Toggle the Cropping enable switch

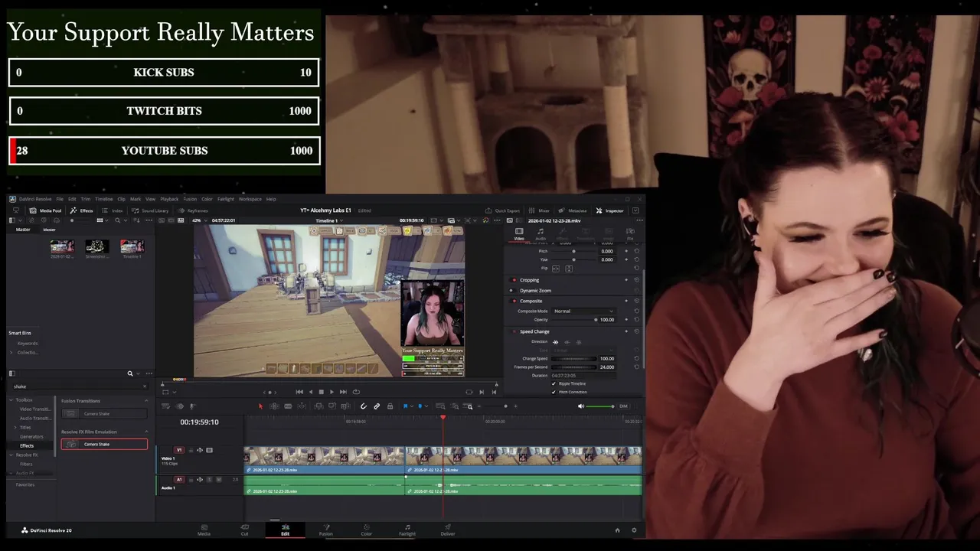pos(513,280)
